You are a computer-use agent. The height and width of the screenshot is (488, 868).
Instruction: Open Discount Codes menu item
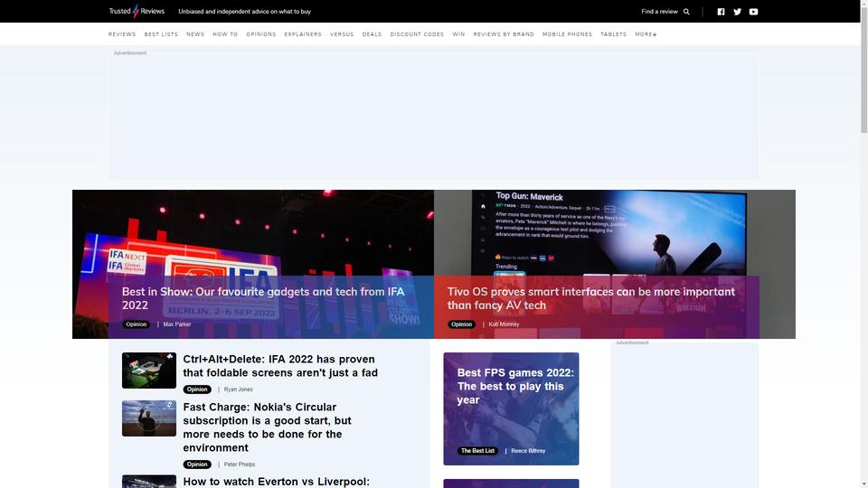pyautogui.click(x=417, y=34)
